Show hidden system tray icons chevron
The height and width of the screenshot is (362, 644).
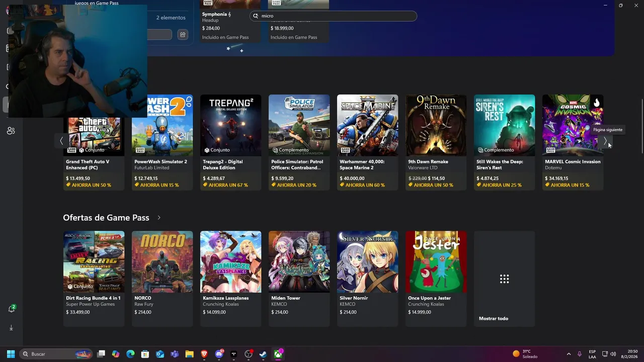[569, 354]
